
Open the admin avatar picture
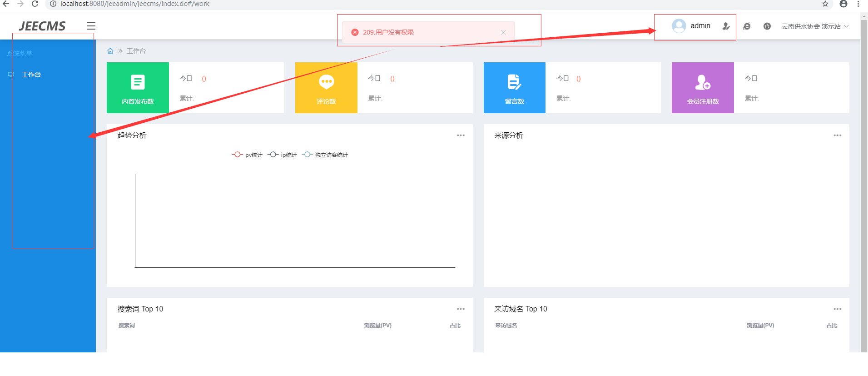(x=679, y=26)
